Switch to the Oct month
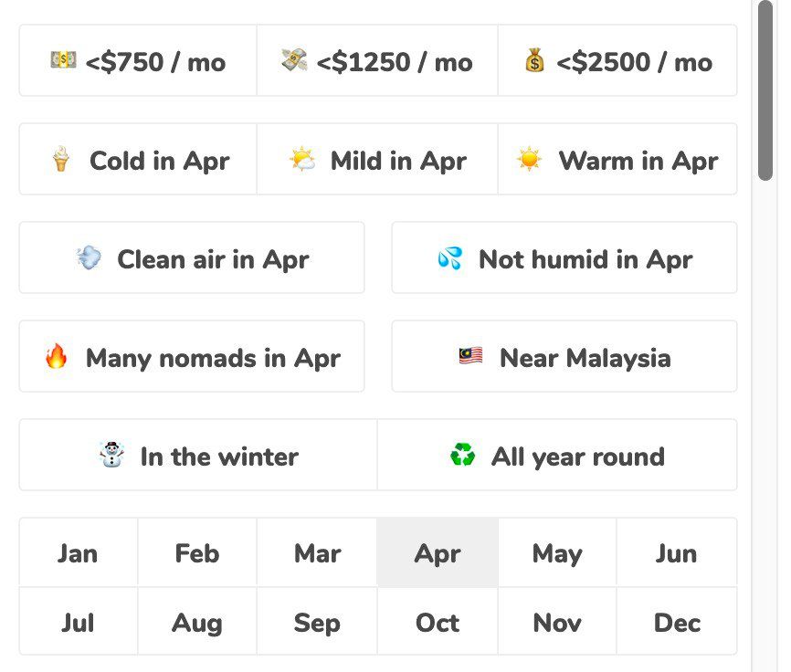791x672 pixels. pyautogui.click(x=438, y=623)
